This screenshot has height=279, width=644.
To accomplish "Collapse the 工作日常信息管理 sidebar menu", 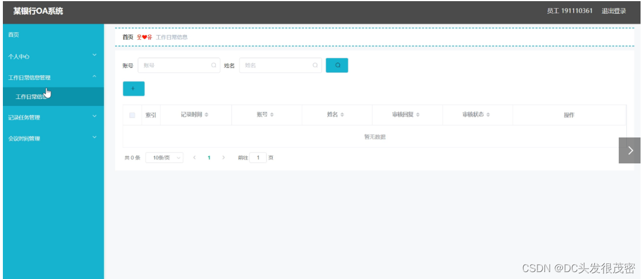I will coord(54,77).
